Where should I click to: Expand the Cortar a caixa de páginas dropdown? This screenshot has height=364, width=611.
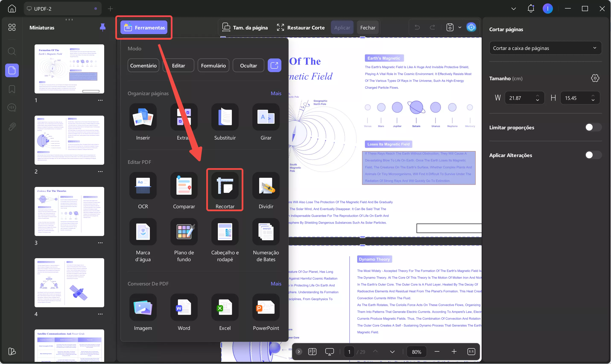coord(545,48)
